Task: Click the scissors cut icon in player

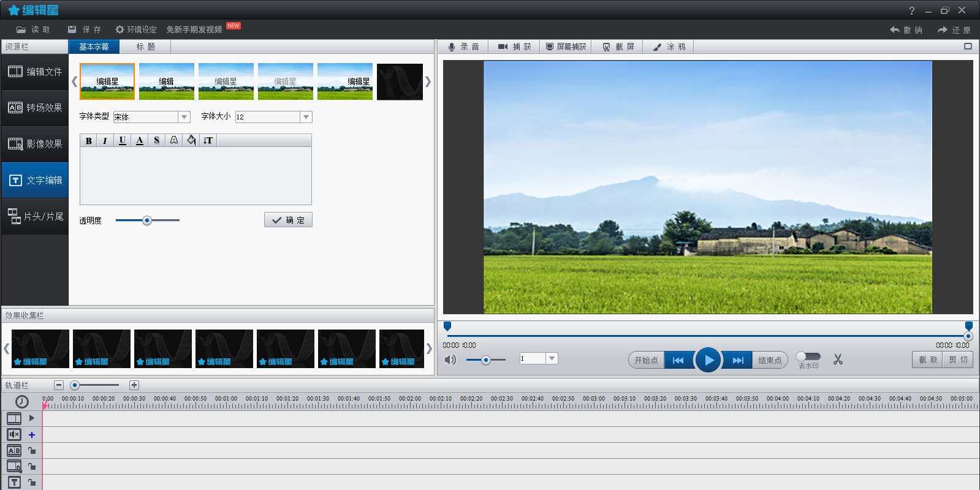Action: click(x=838, y=360)
